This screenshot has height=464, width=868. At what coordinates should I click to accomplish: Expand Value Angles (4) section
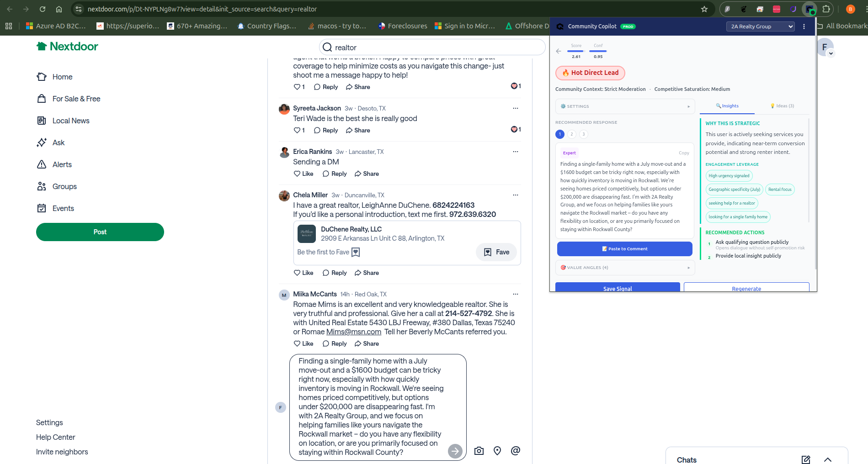pyautogui.click(x=625, y=268)
